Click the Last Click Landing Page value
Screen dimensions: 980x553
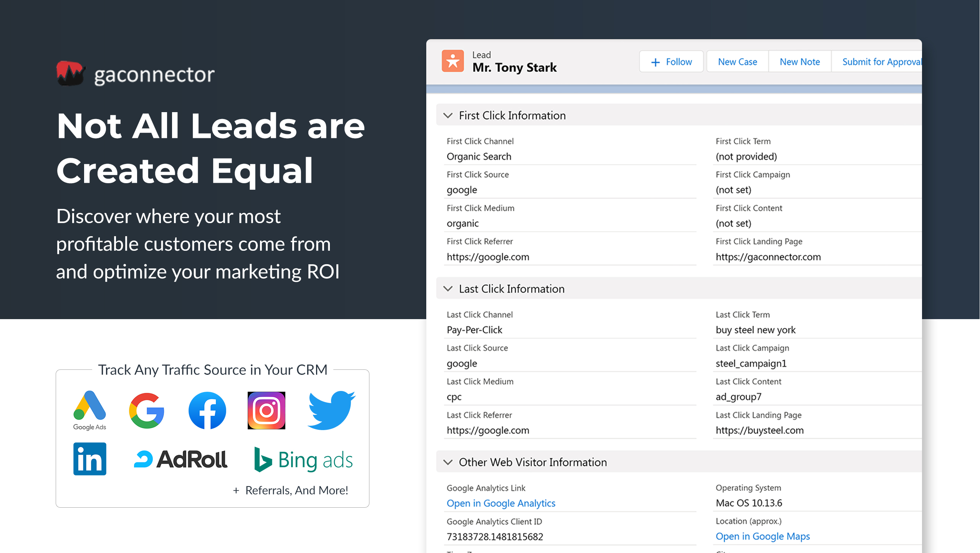tap(760, 430)
